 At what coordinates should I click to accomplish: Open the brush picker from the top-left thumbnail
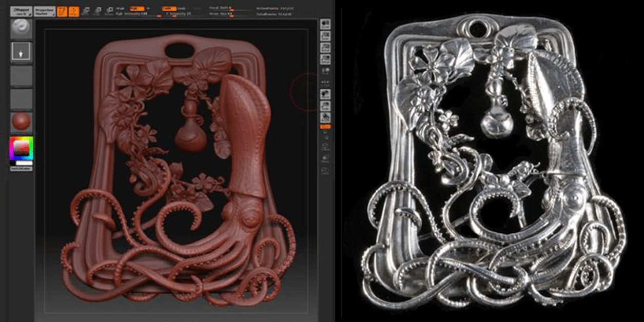(21, 29)
